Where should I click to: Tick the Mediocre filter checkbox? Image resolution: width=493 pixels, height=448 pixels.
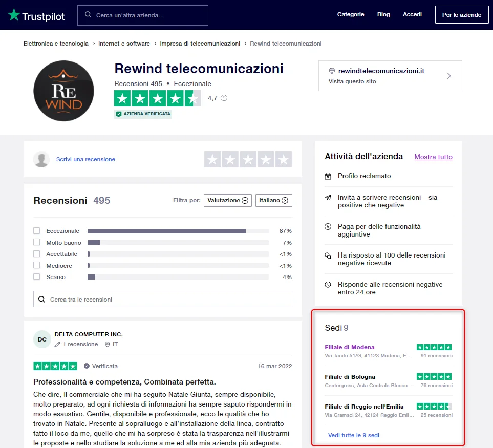[x=37, y=265]
